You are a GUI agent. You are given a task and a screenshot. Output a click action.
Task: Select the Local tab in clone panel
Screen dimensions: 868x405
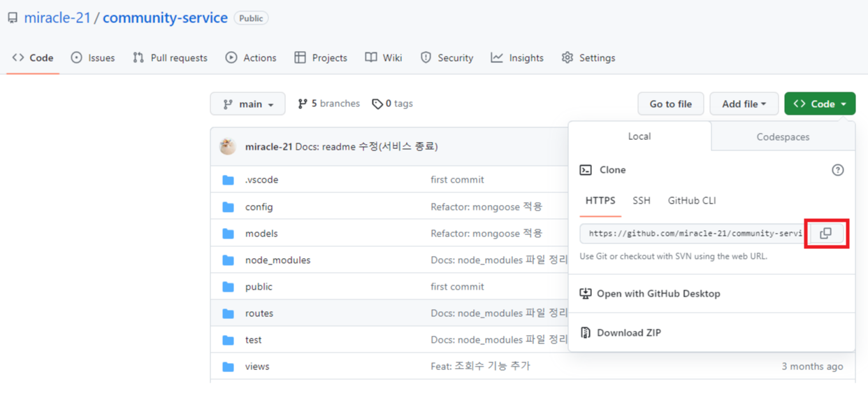pos(639,136)
